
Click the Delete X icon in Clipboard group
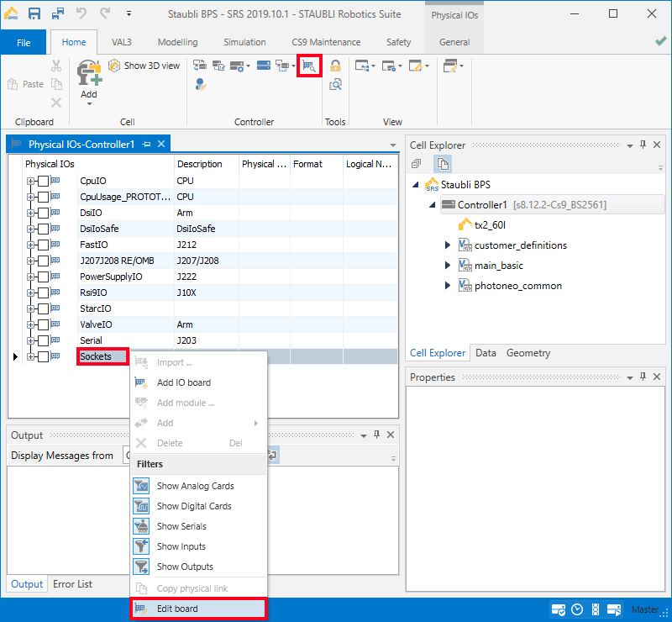[x=56, y=102]
